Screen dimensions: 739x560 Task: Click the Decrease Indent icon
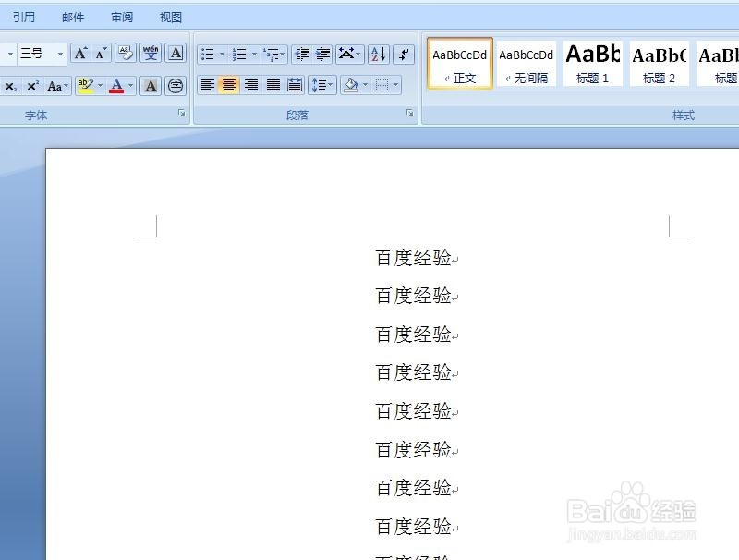coord(302,55)
